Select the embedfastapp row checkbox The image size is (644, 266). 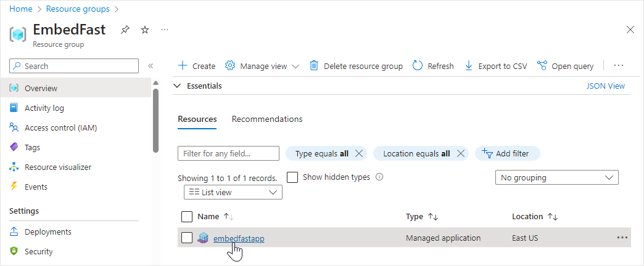[187, 238]
